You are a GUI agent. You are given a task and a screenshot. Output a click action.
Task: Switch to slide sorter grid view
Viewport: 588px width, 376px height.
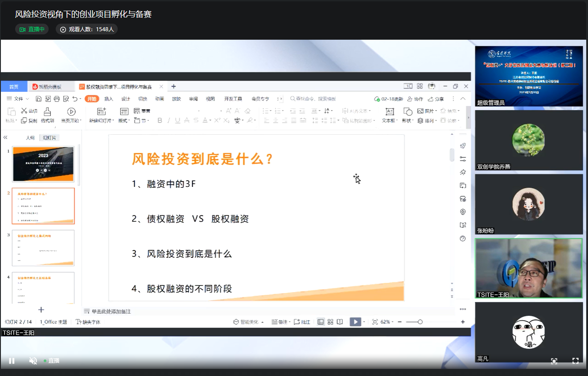[x=330, y=322]
